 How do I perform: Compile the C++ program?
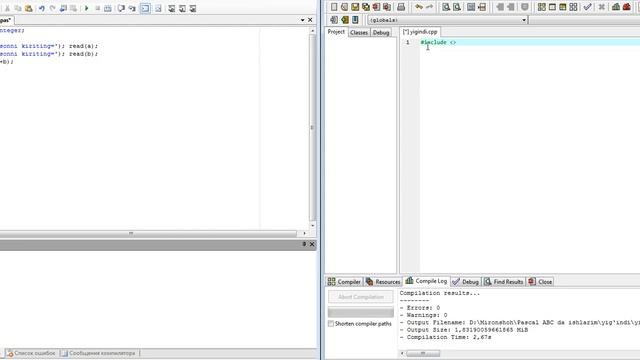coord(542,7)
